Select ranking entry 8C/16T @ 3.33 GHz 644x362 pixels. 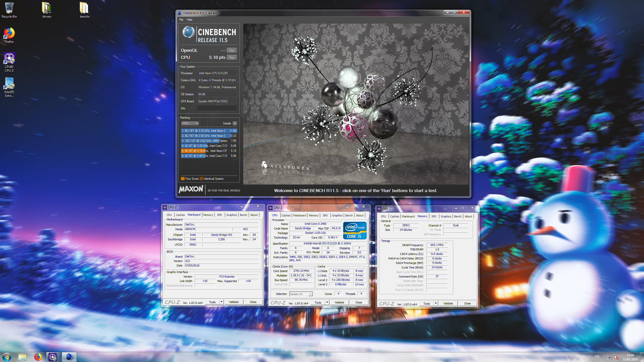point(209,131)
